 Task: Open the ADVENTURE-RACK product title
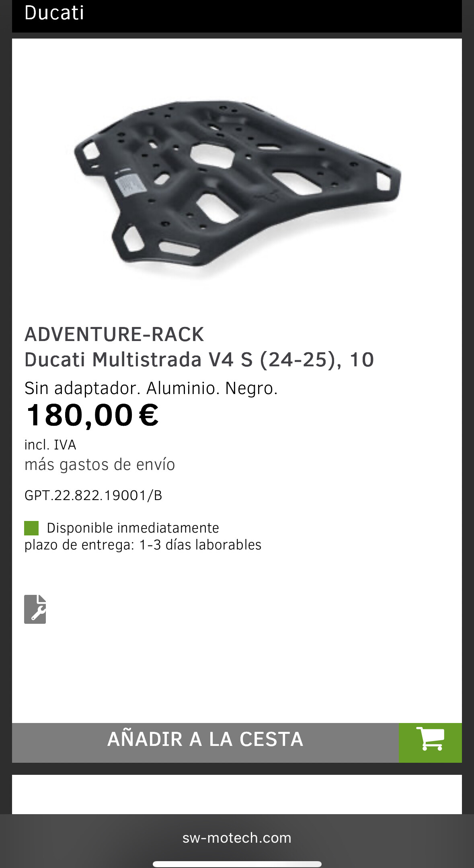click(114, 335)
